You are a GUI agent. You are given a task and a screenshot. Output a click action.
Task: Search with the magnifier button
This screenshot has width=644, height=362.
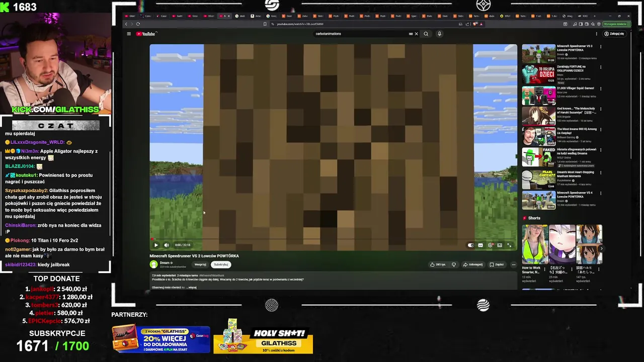click(426, 34)
